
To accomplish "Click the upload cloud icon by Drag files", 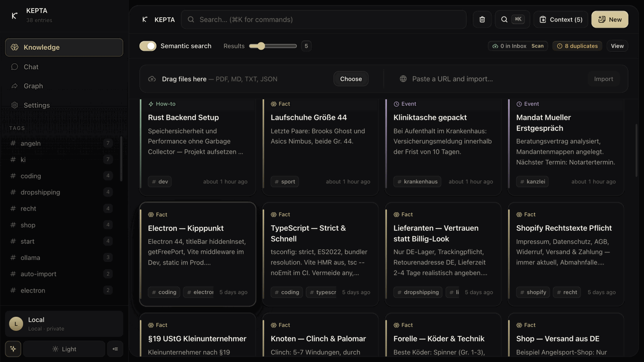I will tap(152, 79).
